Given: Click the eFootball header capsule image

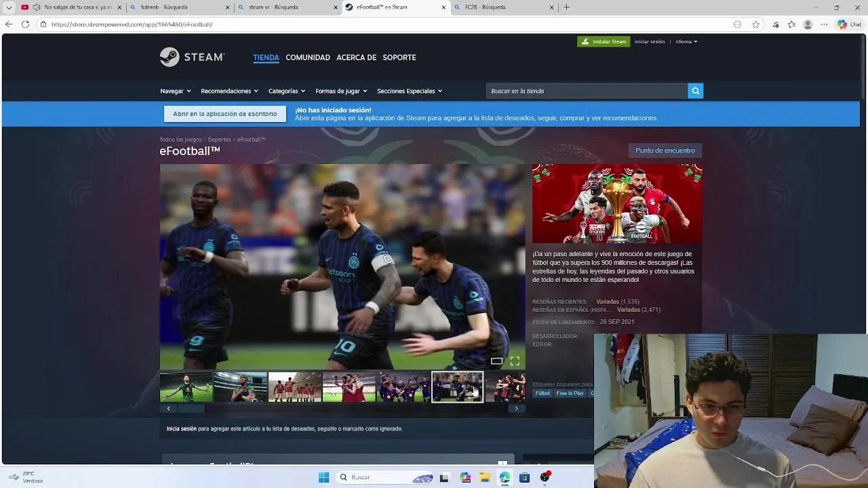Looking at the screenshot, I should [617, 203].
